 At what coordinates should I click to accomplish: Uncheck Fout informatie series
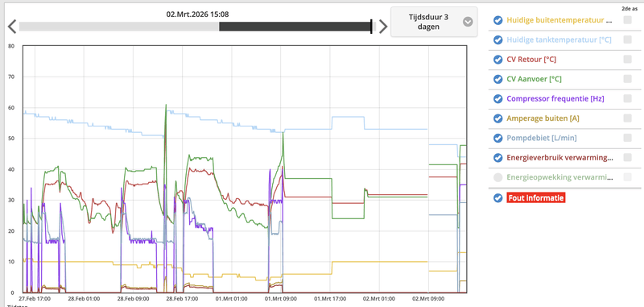(x=497, y=197)
